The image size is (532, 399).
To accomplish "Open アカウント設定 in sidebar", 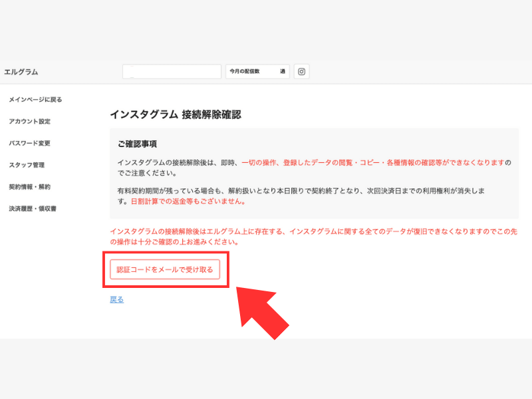I will coord(29,121).
